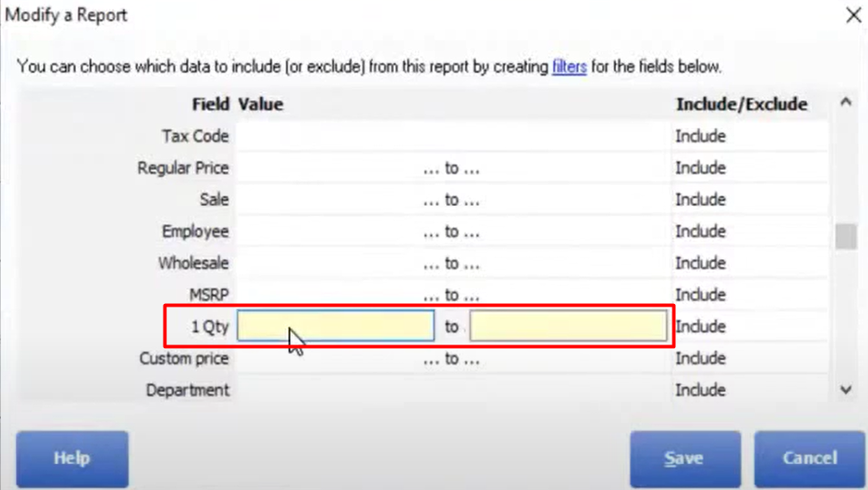Click the Help button
The width and height of the screenshot is (868, 490).
(72, 458)
